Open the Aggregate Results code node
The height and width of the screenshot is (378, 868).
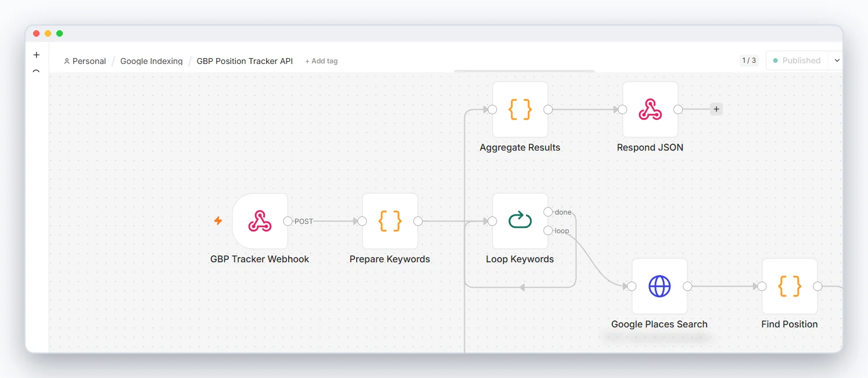click(x=520, y=109)
